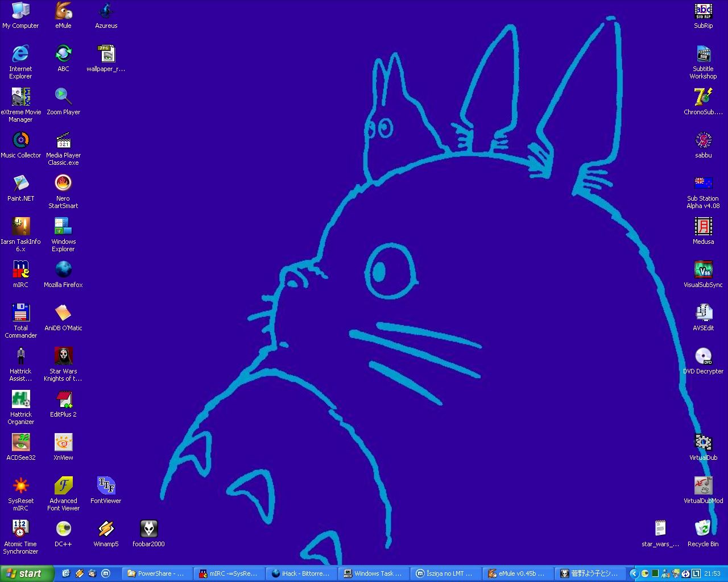Select the wallpaper_r... image file

click(x=106, y=59)
